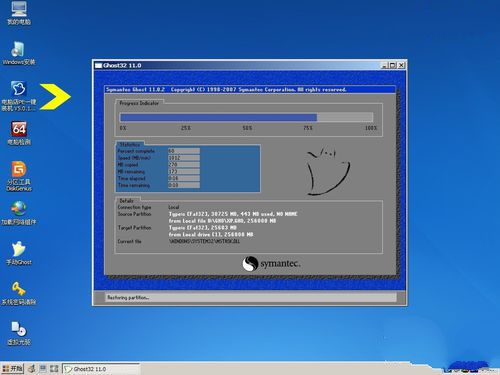Viewport: 500px width, 375px height.
Task: Click the Symantec logo in Ghost window
Action: click(271, 264)
